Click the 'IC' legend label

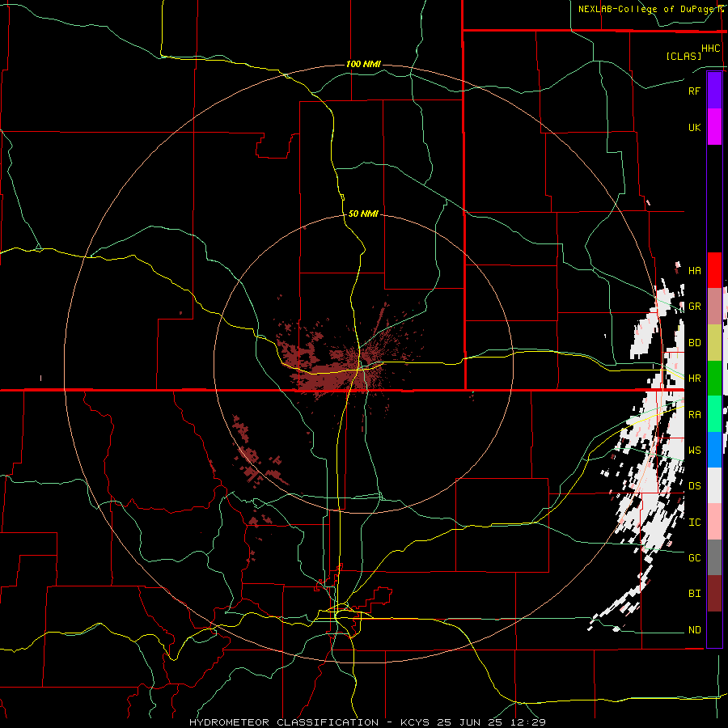(694, 523)
